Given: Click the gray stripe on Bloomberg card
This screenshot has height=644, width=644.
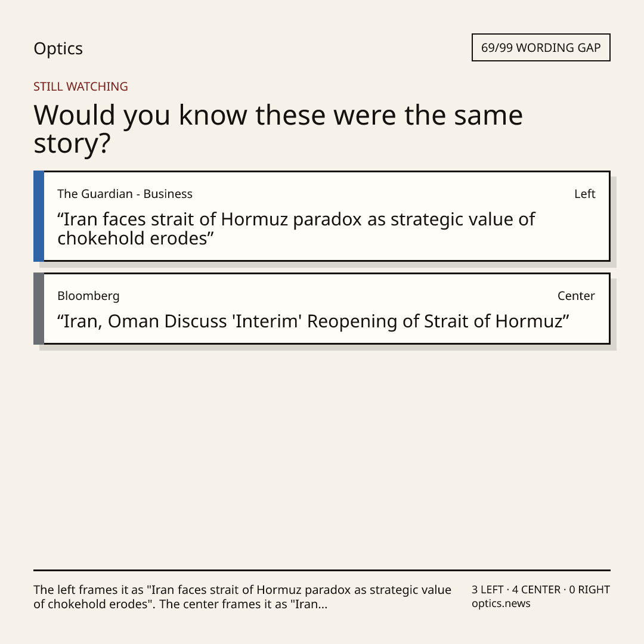Looking at the screenshot, I should (39, 308).
